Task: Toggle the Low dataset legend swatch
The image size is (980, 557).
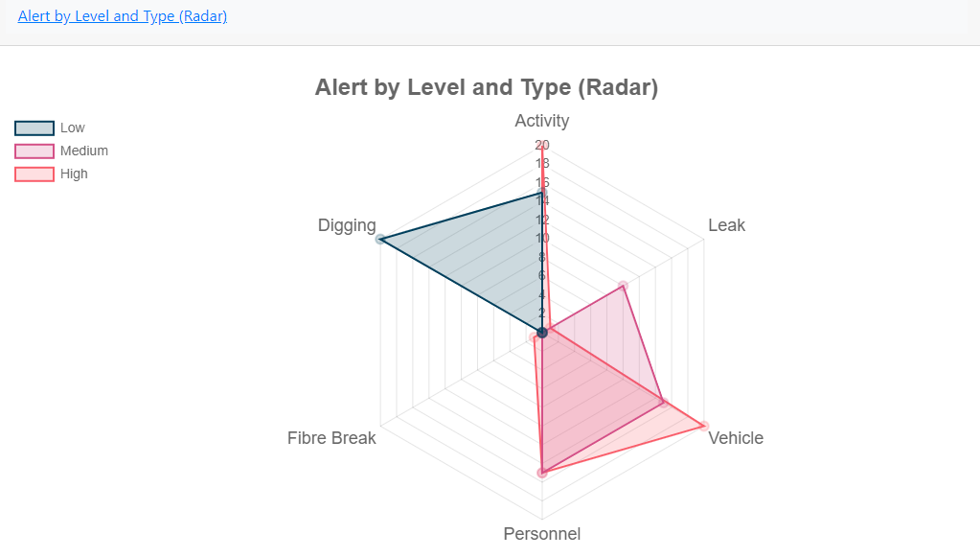Action: 34,128
